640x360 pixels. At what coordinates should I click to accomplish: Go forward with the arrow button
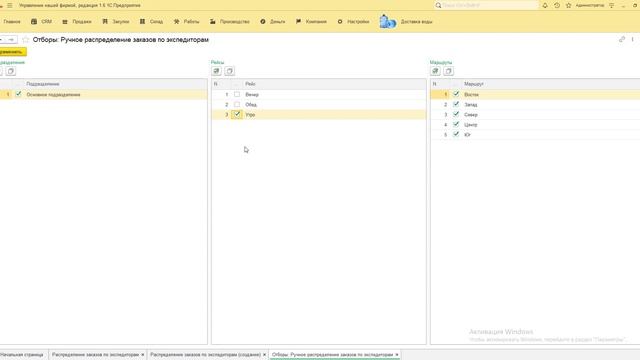[x=11, y=39]
